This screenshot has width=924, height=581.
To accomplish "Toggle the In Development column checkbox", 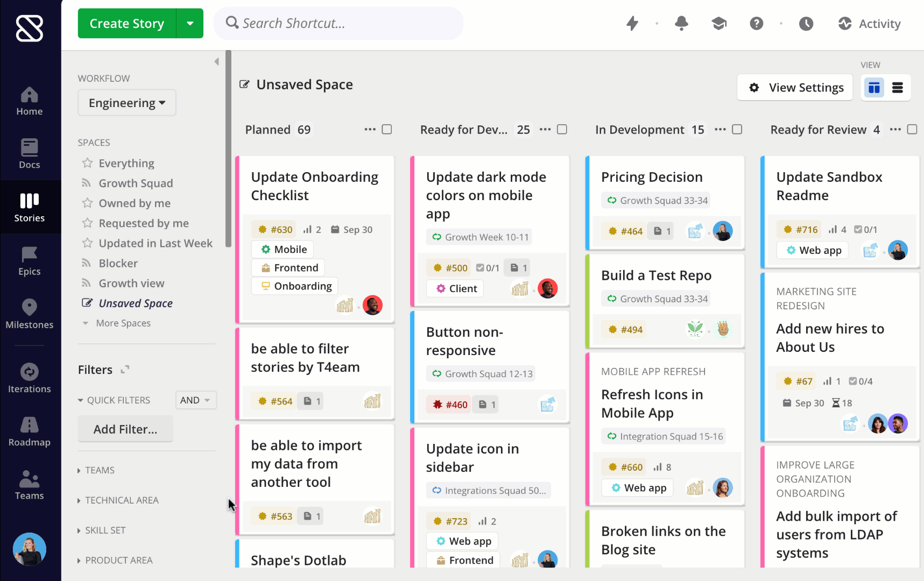I will point(737,130).
